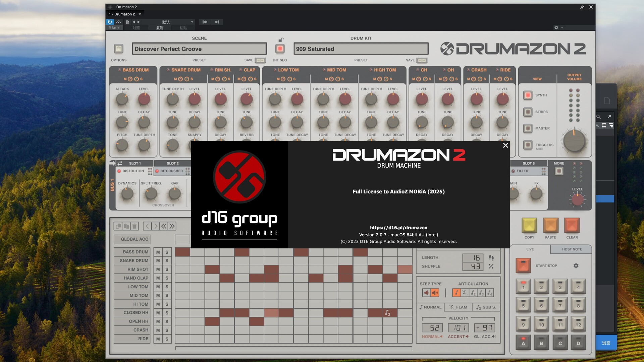Click the trash icon to clear pattern
644x362 pixels.
click(135, 226)
